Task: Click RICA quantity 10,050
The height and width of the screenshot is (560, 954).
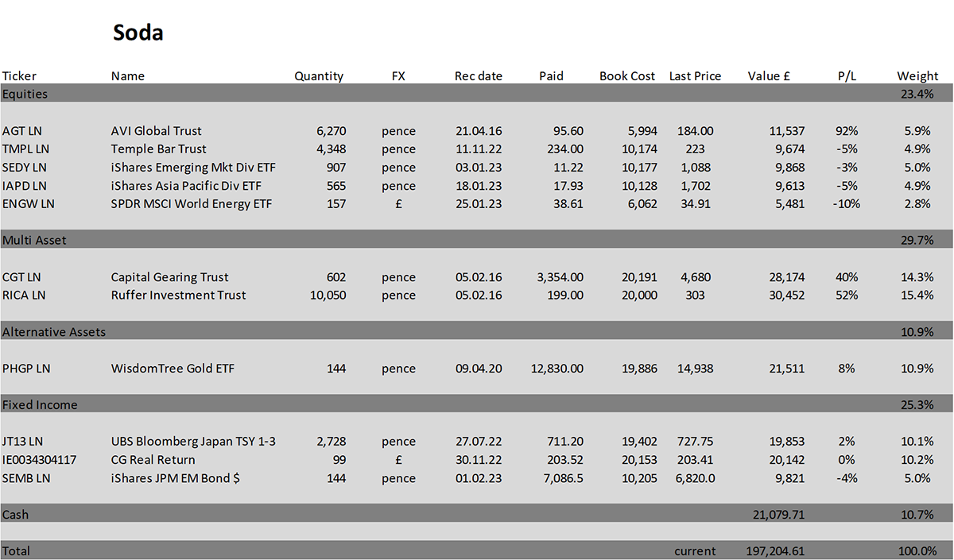Action: pos(328,295)
